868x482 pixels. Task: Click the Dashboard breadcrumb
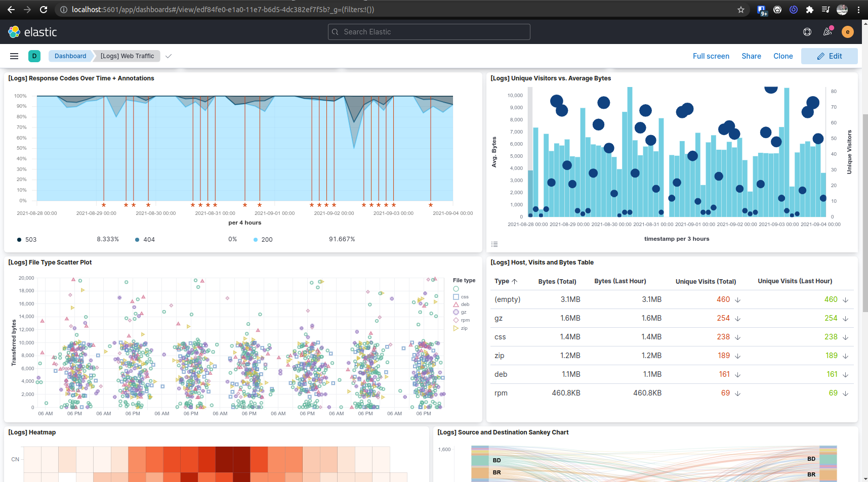[70, 56]
